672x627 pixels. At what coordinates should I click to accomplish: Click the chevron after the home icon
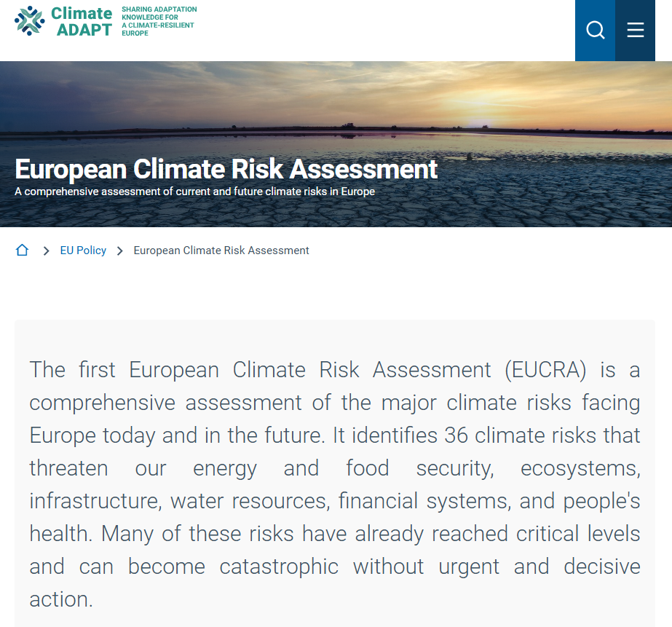pos(46,250)
